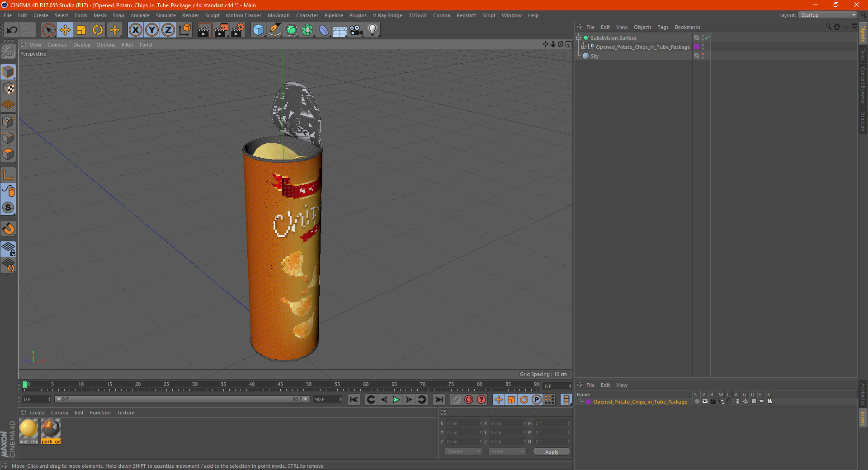Collapse the Subdivision Surface tree node
The height and width of the screenshot is (470, 868).
click(578, 38)
